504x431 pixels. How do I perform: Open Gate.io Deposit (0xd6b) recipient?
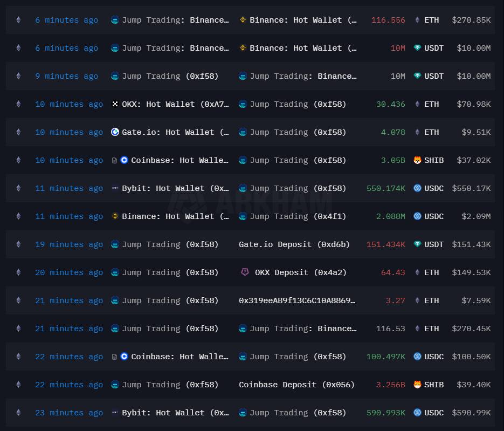294,244
